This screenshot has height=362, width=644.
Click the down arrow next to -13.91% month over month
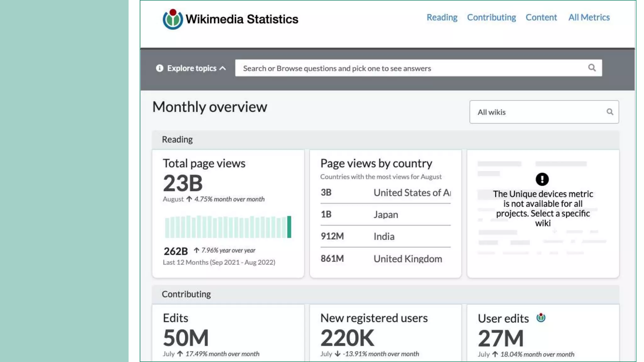point(338,354)
